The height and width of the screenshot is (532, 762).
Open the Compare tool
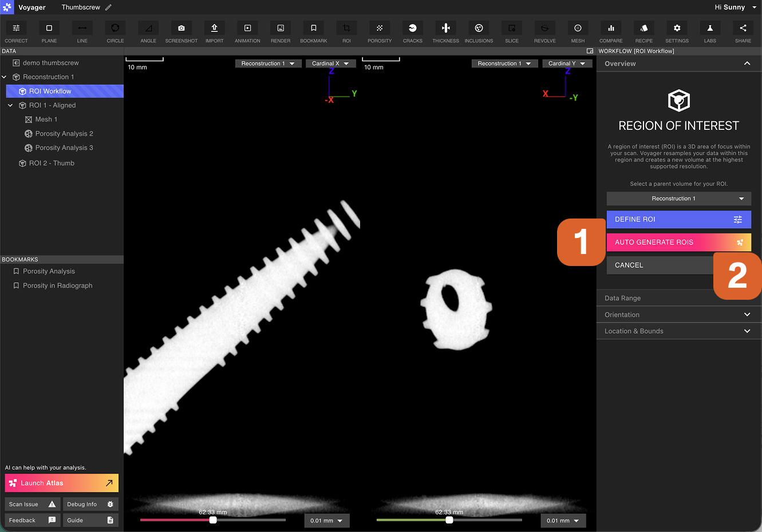(611, 29)
